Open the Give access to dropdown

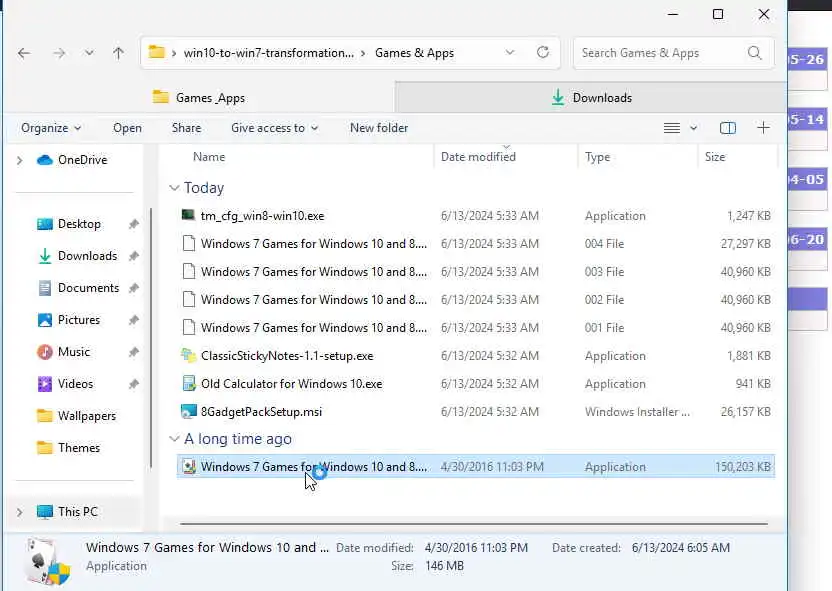tap(274, 128)
